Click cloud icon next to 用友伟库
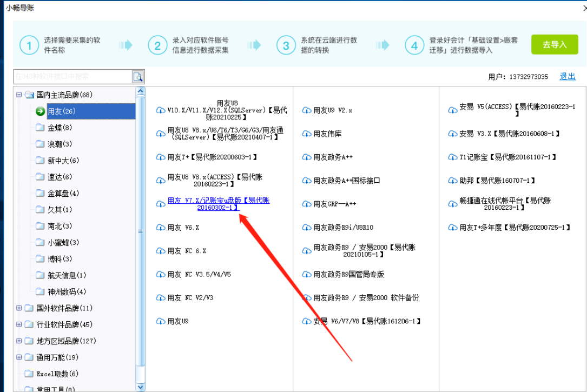This screenshot has height=392, width=587. pyautogui.click(x=306, y=134)
